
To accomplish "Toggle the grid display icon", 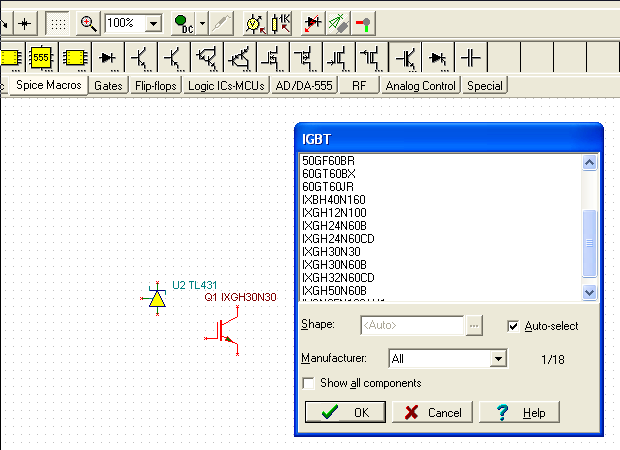I will [58, 24].
